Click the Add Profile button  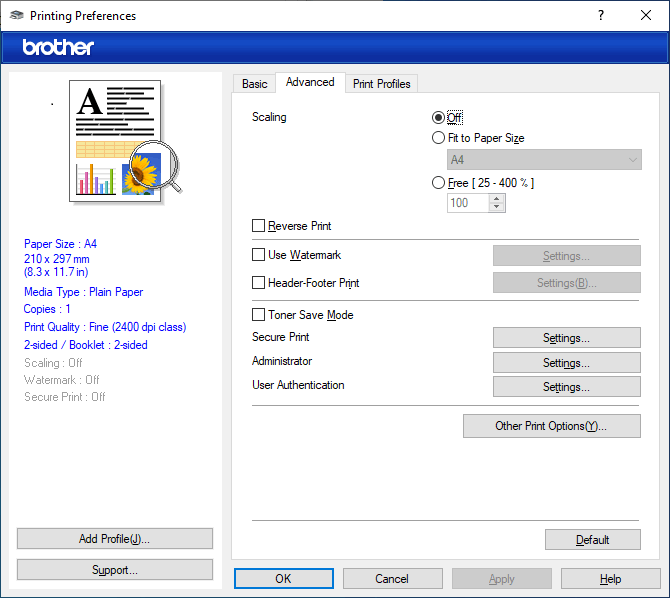[115, 539]
